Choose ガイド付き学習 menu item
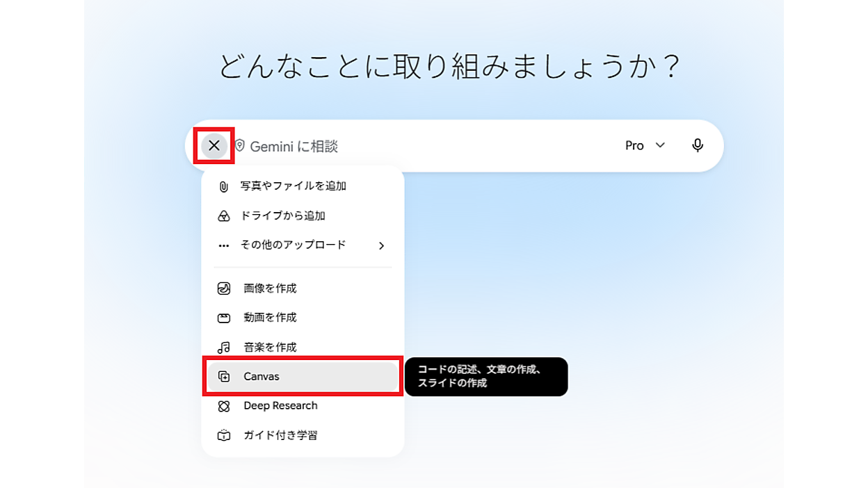The height and width of the screenshot is (488, 868). (303, 435)
